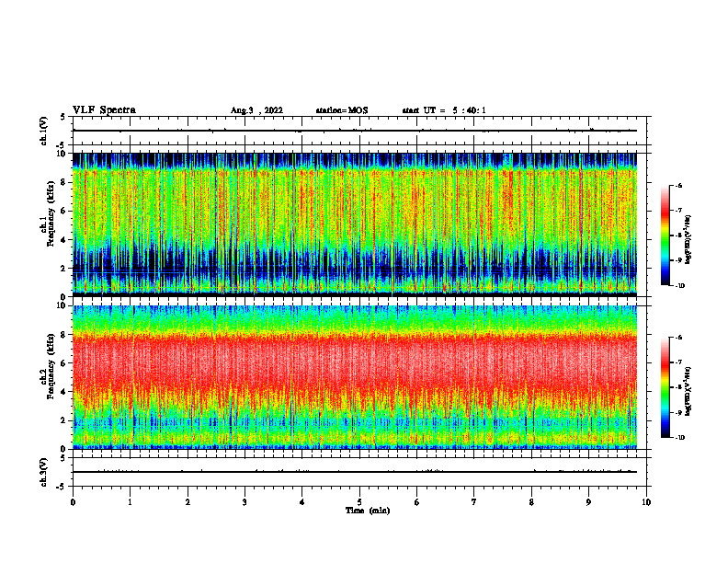
Task: Click the "-10" label on lower colorbar
Action: (x=680, y=438)
